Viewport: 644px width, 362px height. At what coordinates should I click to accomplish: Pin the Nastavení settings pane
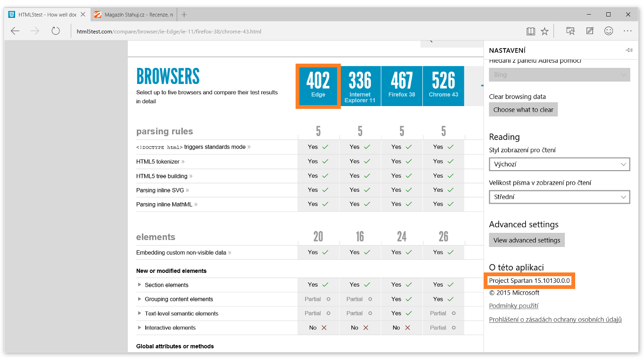[x=629, y=50]
